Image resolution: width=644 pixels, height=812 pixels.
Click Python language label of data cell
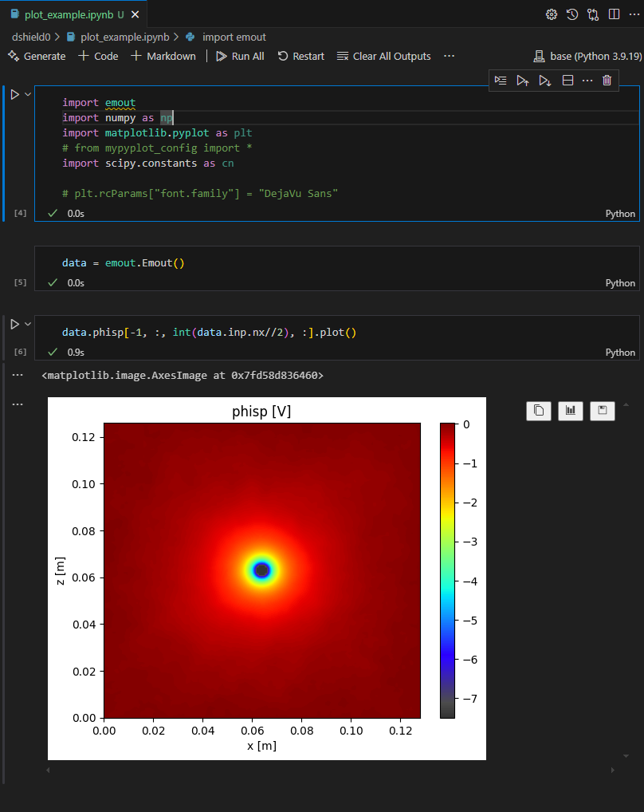tap(619, 282)
